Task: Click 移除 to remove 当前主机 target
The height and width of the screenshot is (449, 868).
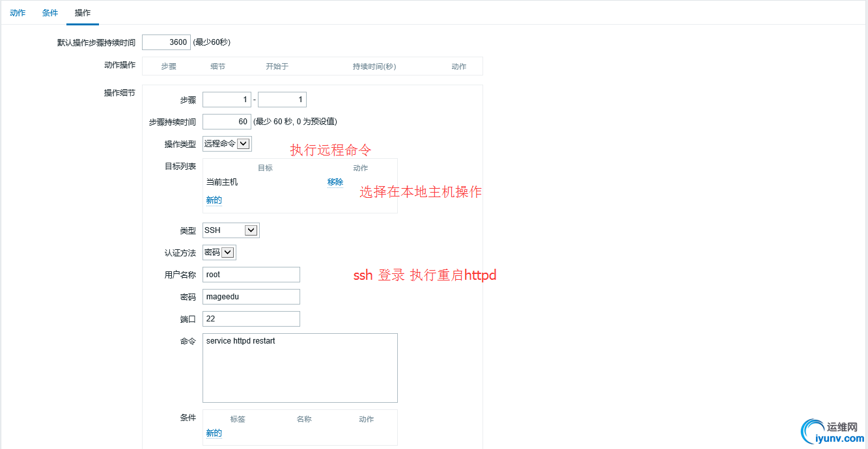Action: tap(335, 182)
